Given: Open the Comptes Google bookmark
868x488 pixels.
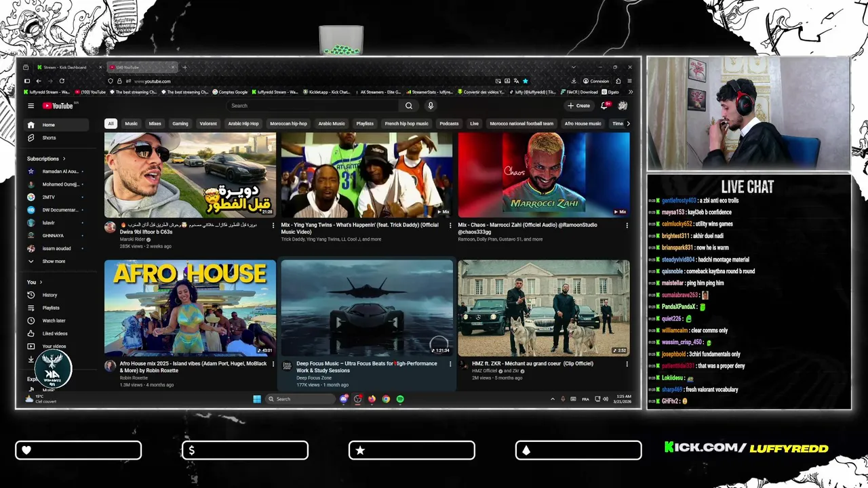Looking at the screenshot, I should click(230, 92).
